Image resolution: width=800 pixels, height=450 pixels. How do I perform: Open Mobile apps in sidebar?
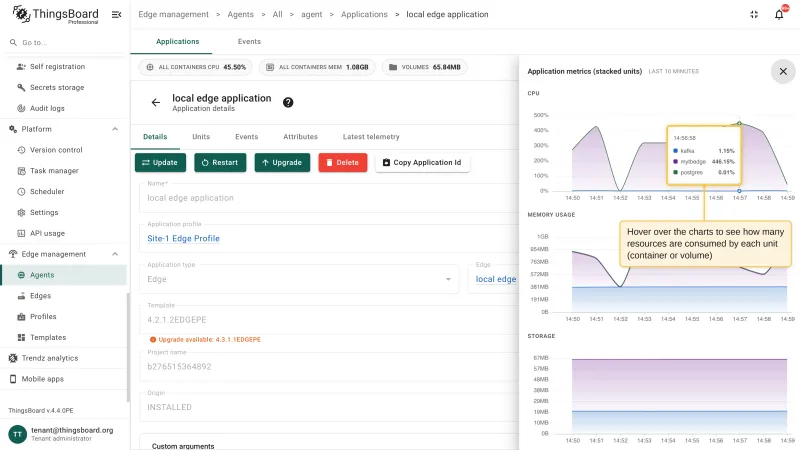64,379
